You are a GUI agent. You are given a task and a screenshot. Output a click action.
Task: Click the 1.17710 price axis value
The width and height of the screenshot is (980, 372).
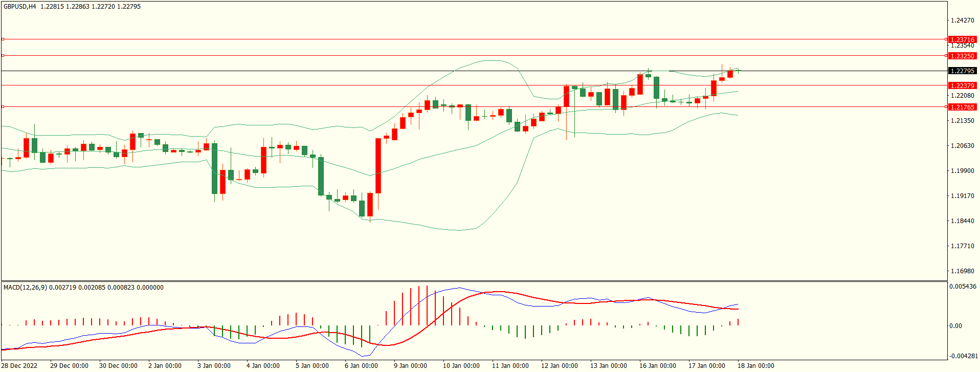point(962,246)
